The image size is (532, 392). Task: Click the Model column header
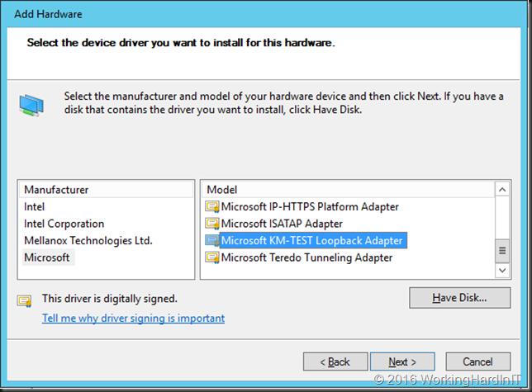coord(348,190)
